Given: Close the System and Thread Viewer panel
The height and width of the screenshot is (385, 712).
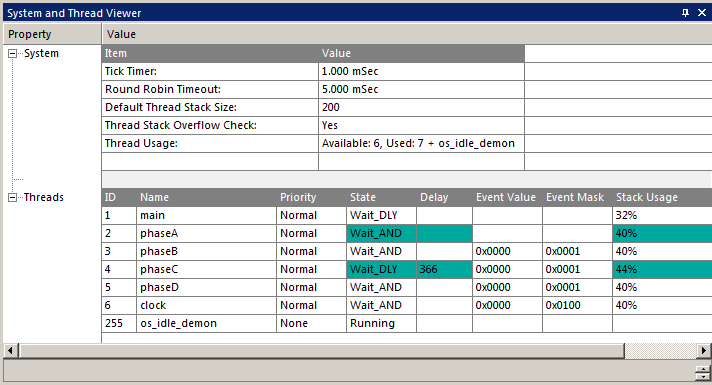Looking at the screenshot, I should tap(702, 13).
